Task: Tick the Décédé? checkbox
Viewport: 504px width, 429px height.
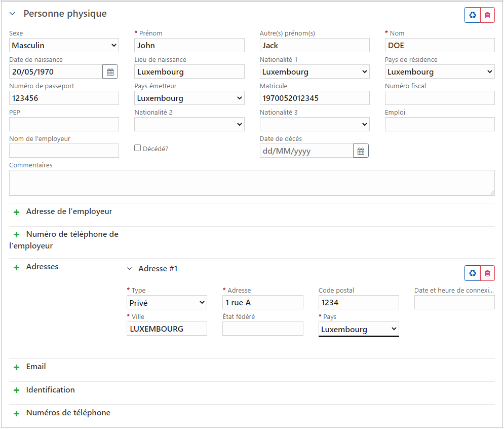Action: [x=138, y=148]
